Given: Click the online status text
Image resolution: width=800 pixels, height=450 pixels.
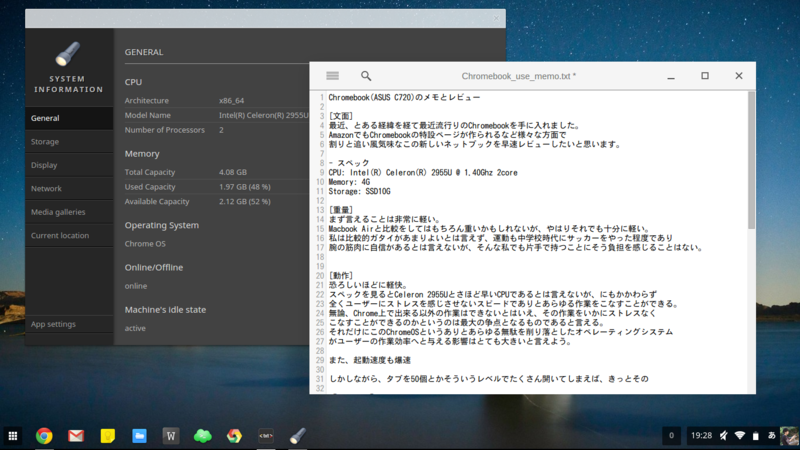Looking at the screenshot, I should point(136,286).
